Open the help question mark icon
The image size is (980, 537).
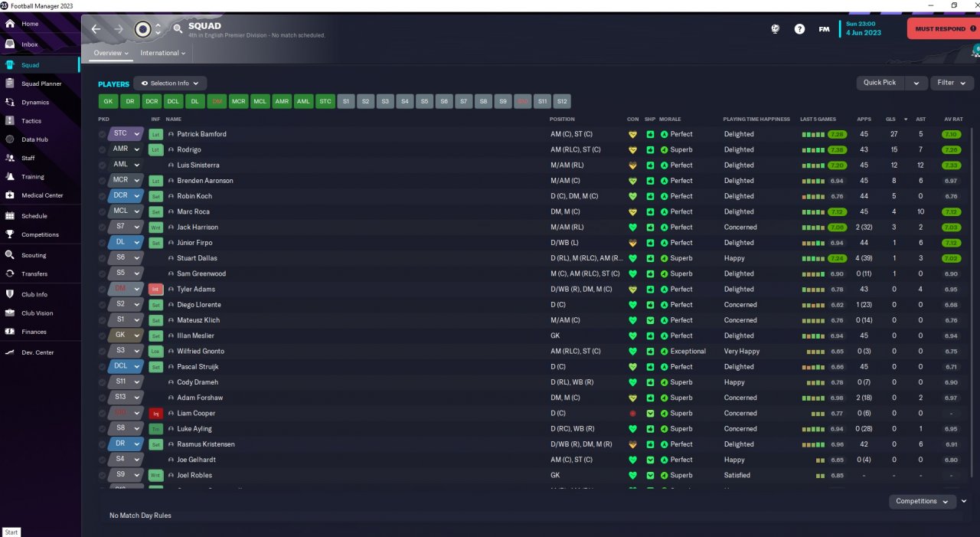coord(799,29)
